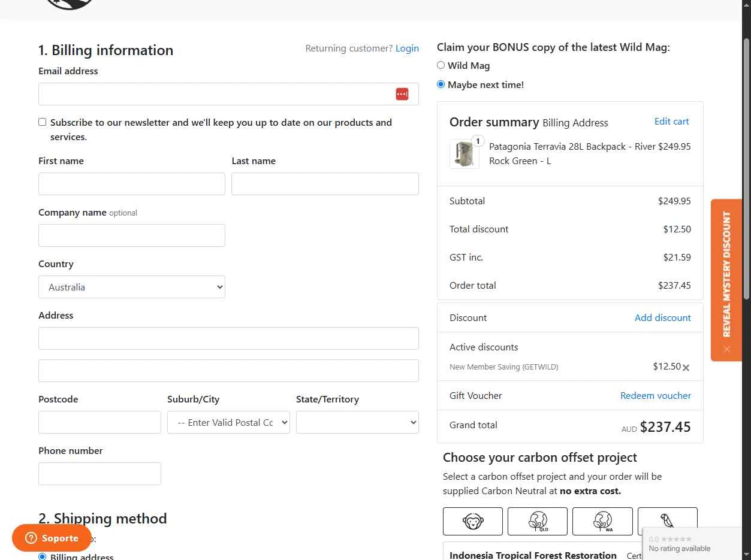Focus the First name input field
The height and width of the screenshot is (560, 751).
[132, 184]
